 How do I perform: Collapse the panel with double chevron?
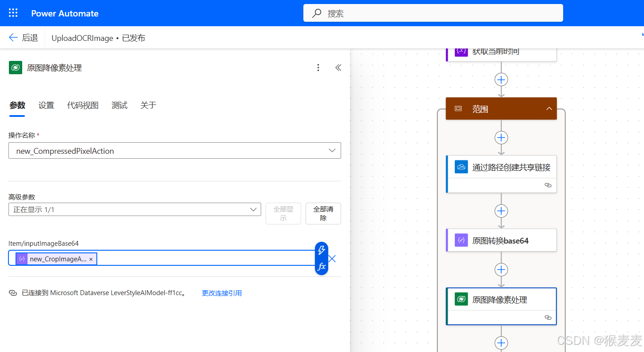(338, 68)
